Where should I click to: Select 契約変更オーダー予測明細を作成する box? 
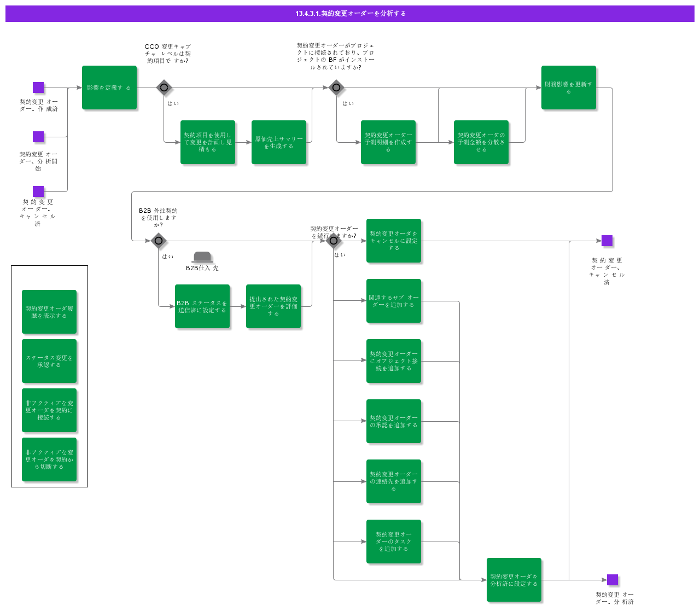click(x=388, y=142)
